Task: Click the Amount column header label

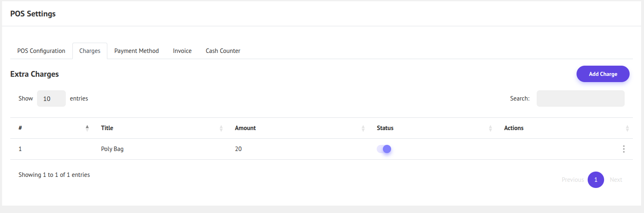Action: [x=245, y=128]
